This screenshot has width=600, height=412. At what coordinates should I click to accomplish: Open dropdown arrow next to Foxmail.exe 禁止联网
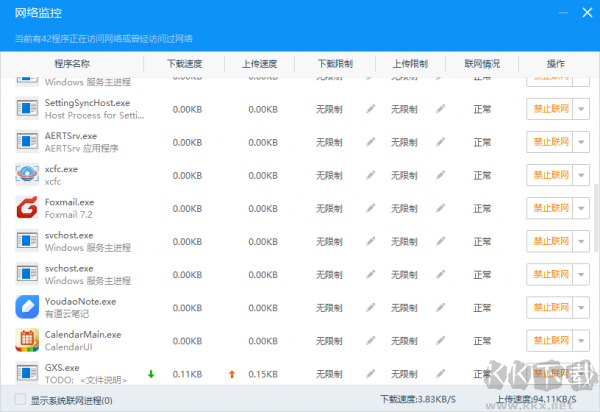(583, 208)
